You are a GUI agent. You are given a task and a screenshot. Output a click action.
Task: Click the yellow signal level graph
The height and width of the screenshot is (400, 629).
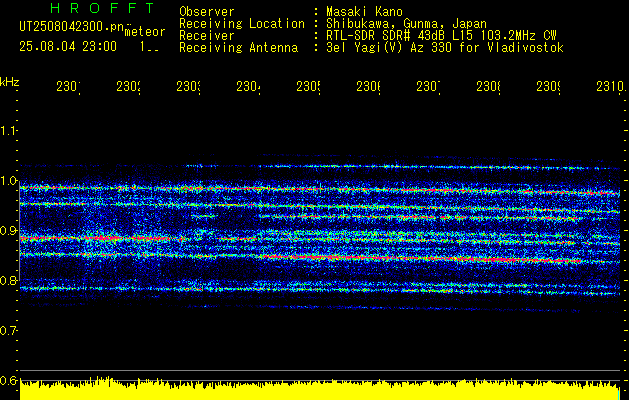[x=320, y=390]
